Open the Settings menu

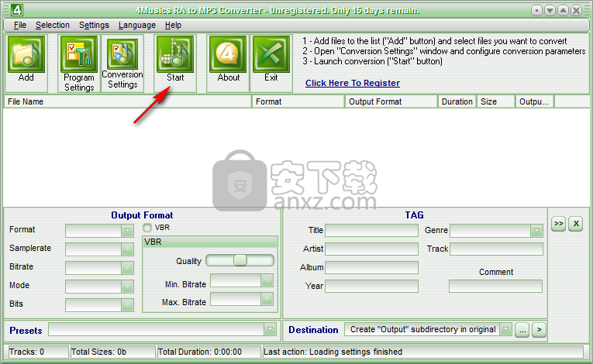pos(94,26)
